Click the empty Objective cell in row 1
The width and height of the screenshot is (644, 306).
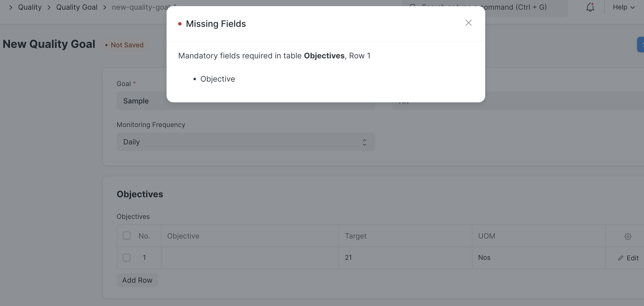pyautogui.click(x=250, y=258)
